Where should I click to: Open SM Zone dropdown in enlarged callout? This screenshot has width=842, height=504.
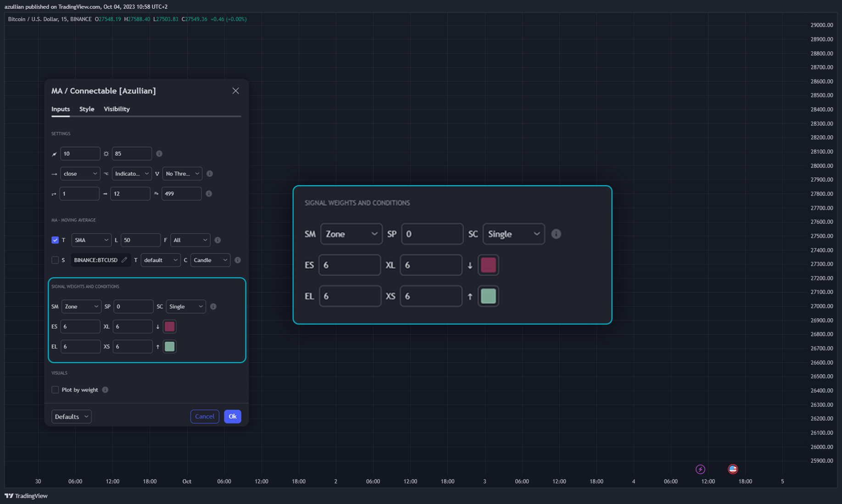point(351,234)
